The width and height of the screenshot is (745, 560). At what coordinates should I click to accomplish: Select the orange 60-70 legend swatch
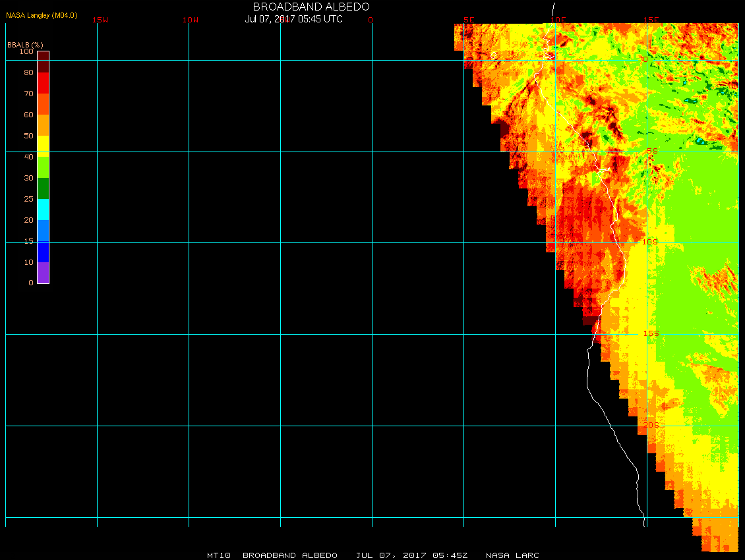pyautogui.click(x=44, y=104)
